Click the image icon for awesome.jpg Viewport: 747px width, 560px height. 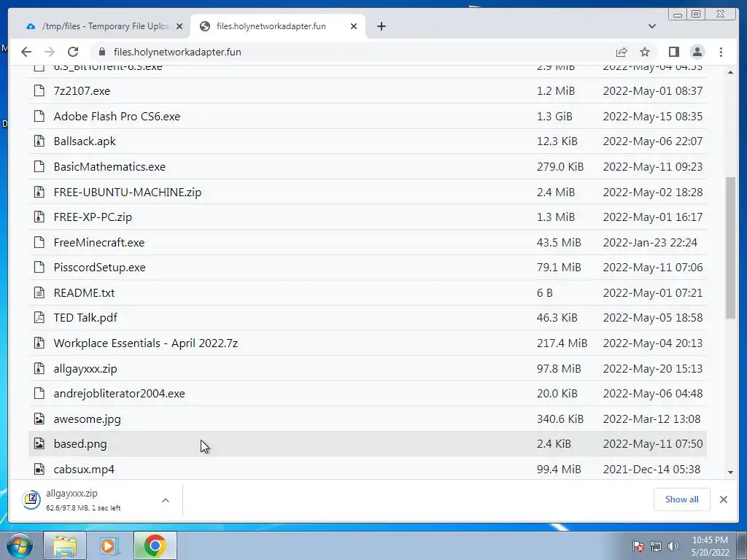(x=39, y=419)
